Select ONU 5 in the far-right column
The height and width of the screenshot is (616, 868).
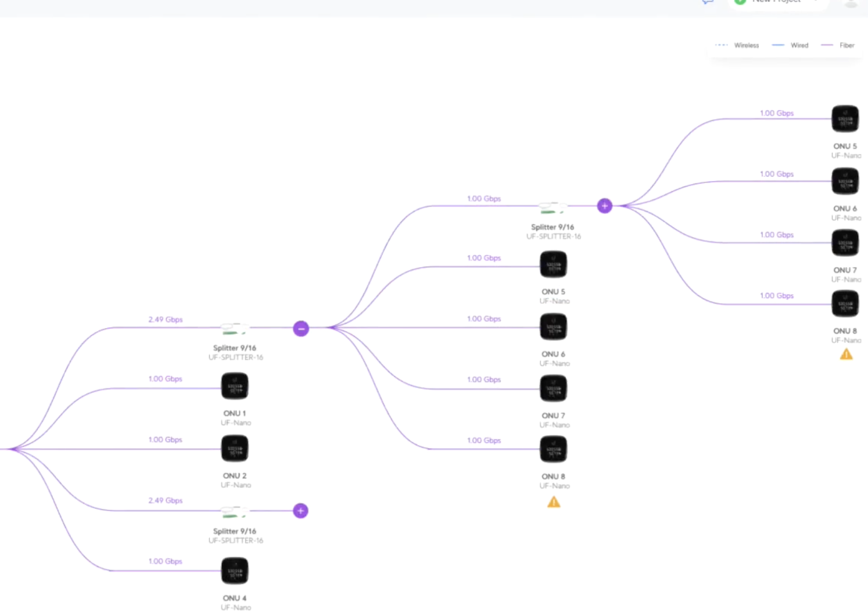[x=845, y=119]
